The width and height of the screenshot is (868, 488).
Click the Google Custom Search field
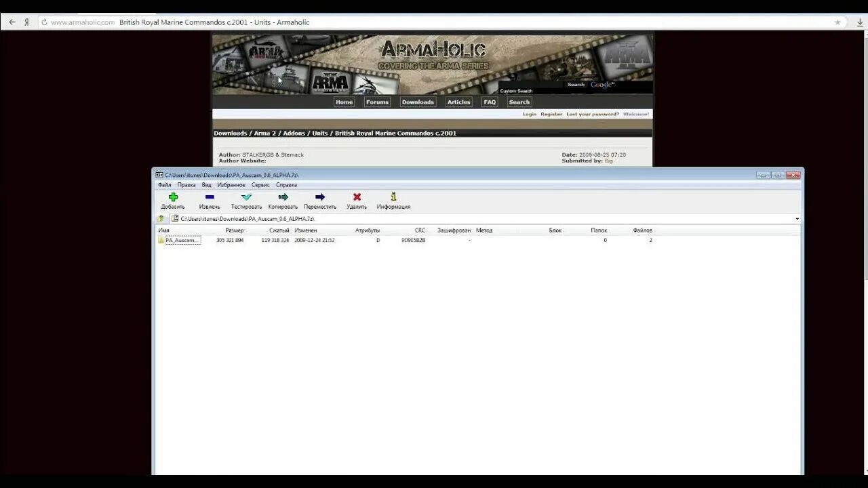pyautogui.click(x=532, y=85)
